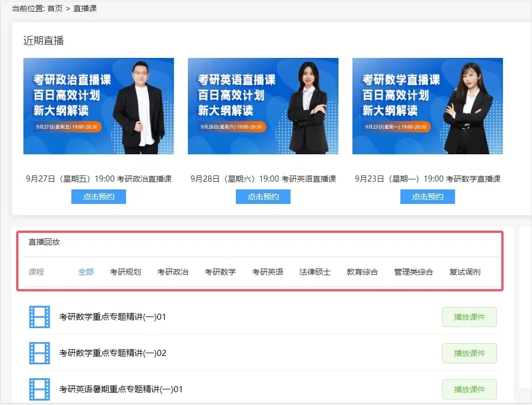The width and height of the screenshot is (532, 405).
Task: Play courseware for 考研数学重点专题精讲(一)01
Action: (469, 317)
